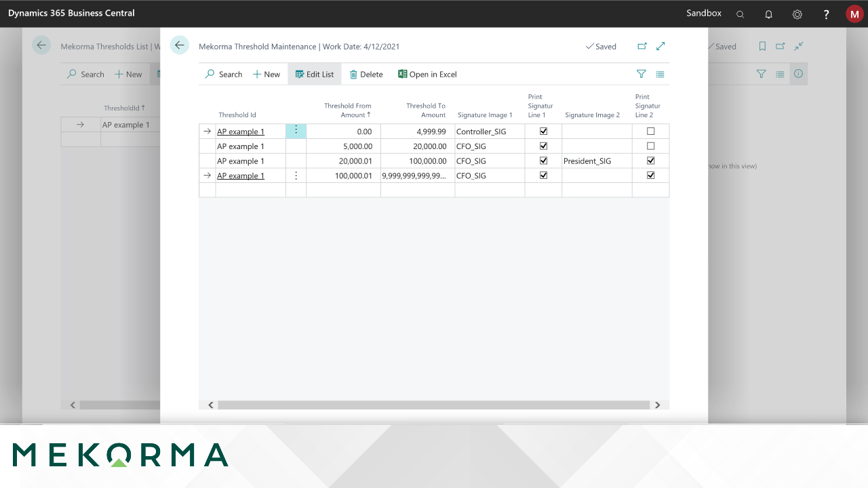Uncheck Print Signature Line 1 for 20,000.01 row
Screen dimensions: 868x488
tap(543, 161)
